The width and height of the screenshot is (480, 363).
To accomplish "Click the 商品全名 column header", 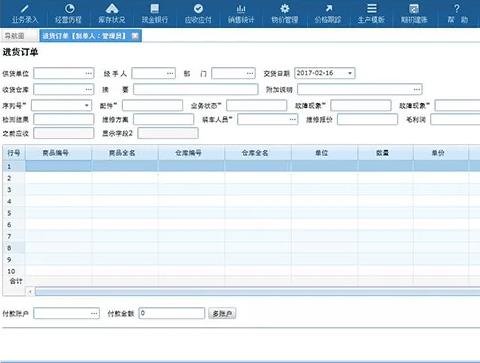I will [125, 153].
